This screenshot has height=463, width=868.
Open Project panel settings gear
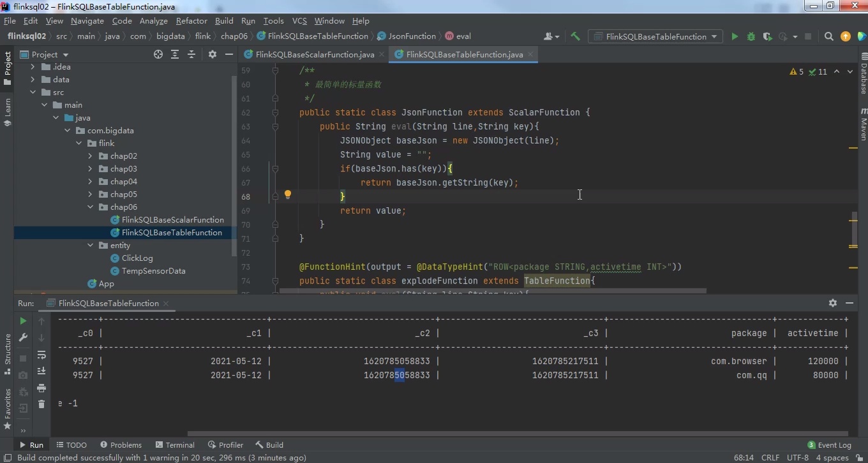click(213, 54)
